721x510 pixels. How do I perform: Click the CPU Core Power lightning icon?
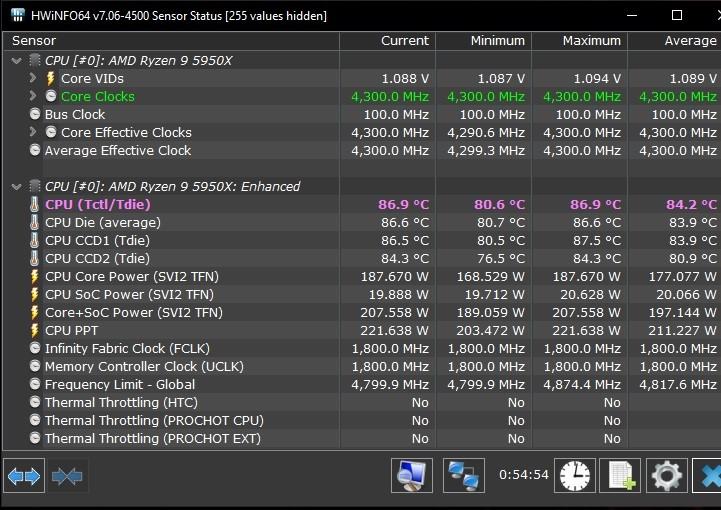(x=34, y=276)
